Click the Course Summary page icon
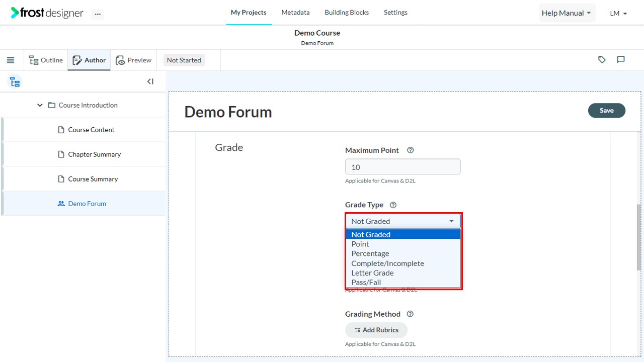This screenshot has height=362, width=644. click(x=61, y=179)
